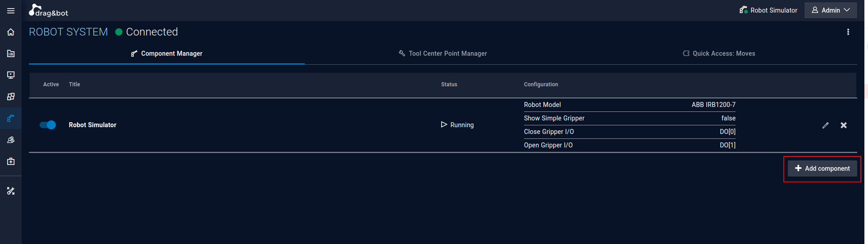Go to the Home sidebar icon

pyautogui.click(x=11, y=32)
